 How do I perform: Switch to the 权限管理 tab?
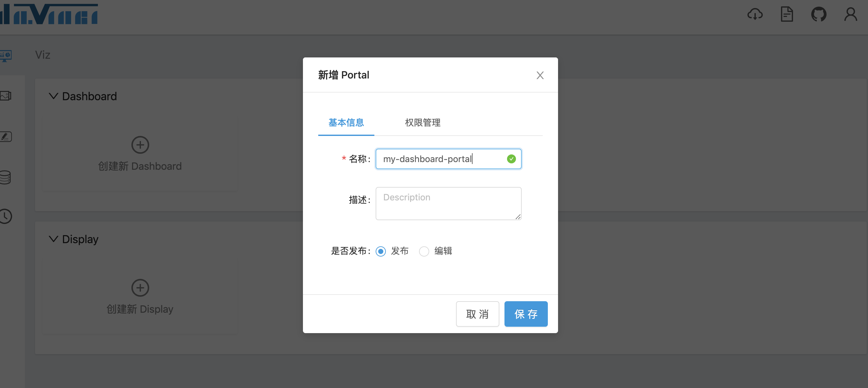[x=423, y=123]
